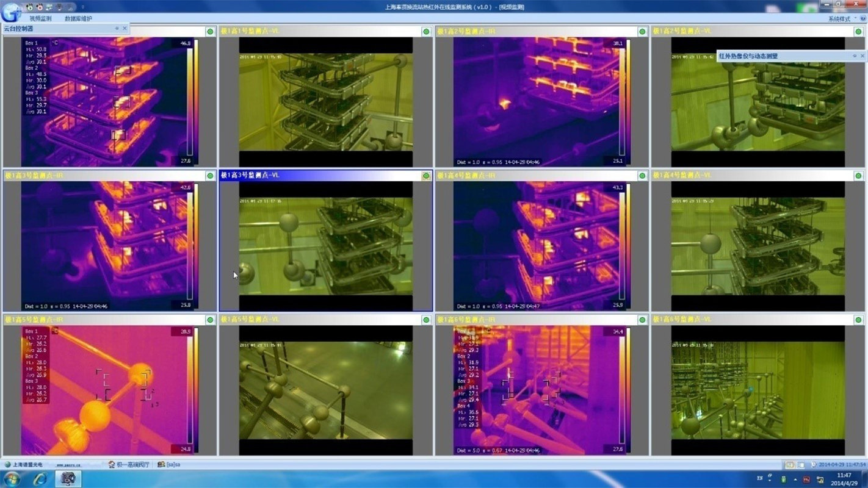The height and width of the screenshot is (488, 868).
Task: Click the 上海谱盟光电 status bar label
Action: click(27, 465)
